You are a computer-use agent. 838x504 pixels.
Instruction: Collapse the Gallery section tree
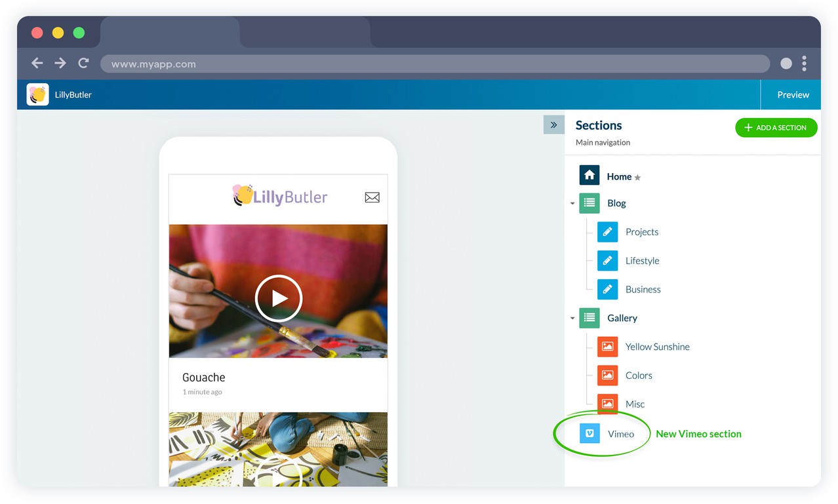572,319
